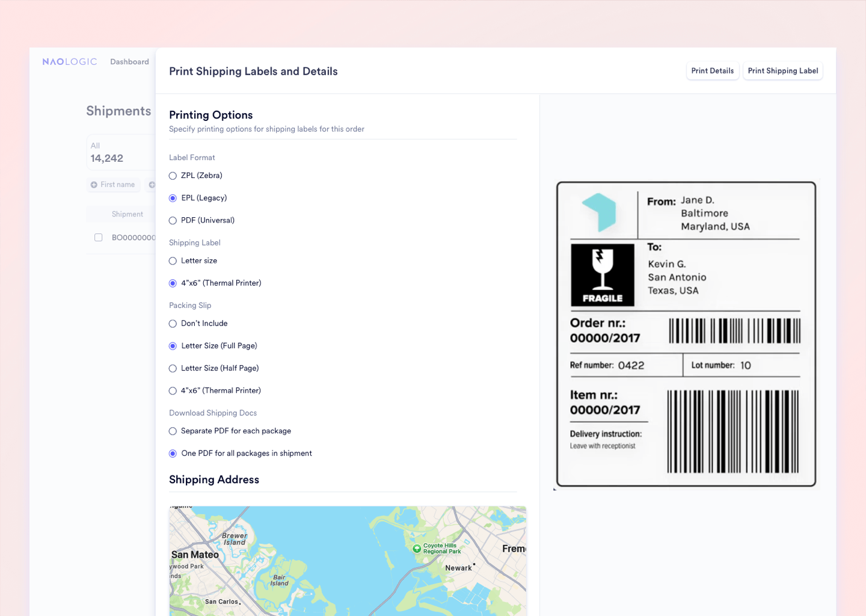Click the Print Details button
This screenshot has width=866, height=616.
tap(713, 71)
